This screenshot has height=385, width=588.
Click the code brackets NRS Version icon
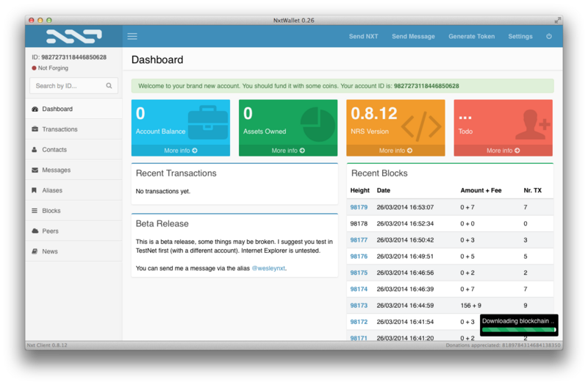coord(423,124)
